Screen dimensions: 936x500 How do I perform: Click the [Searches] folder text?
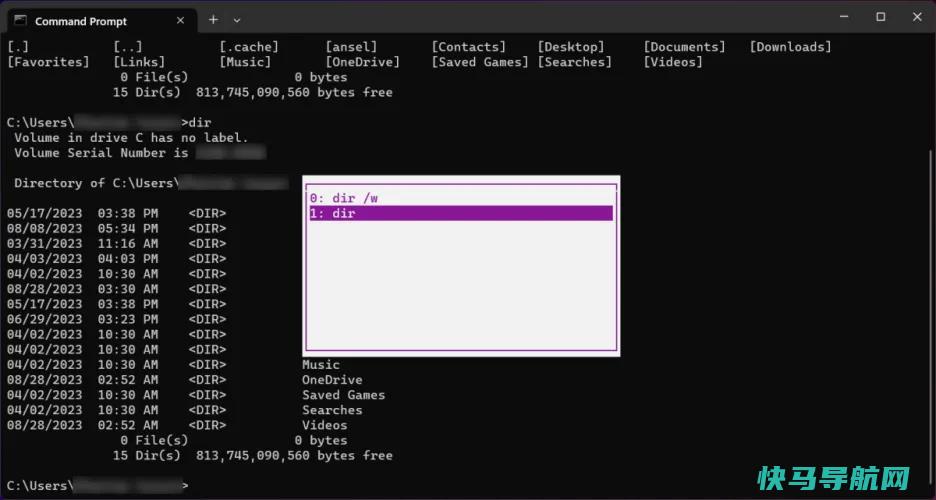[x=574, y=62]
